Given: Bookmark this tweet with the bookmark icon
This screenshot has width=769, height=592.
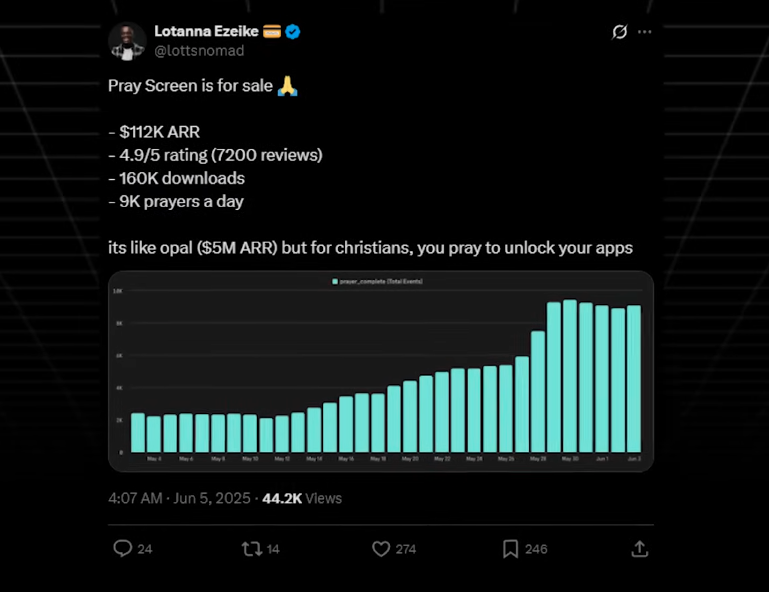Looking at the screenshot, I should [x=510, y=549].
